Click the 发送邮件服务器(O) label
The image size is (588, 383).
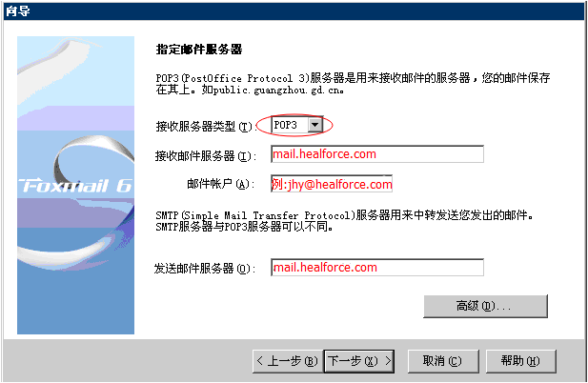[205, 269]
